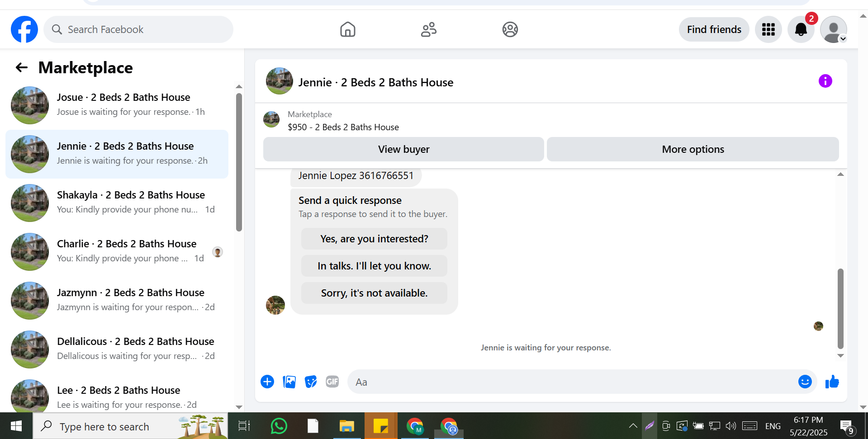The width and height of the screenshot is (868, 439).
Task: Open notifications bell icon
Action: [801, 29]
